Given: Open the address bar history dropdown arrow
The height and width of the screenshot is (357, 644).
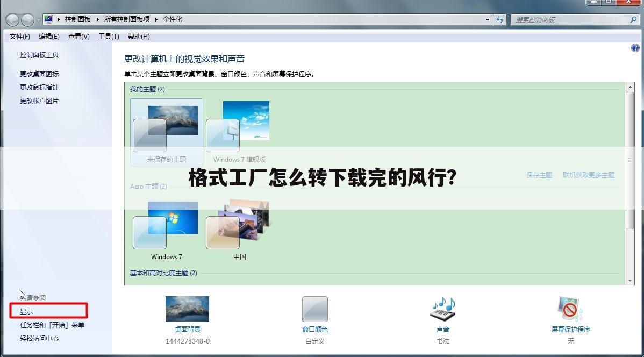Looking at the screenshot, I should 488,19.
